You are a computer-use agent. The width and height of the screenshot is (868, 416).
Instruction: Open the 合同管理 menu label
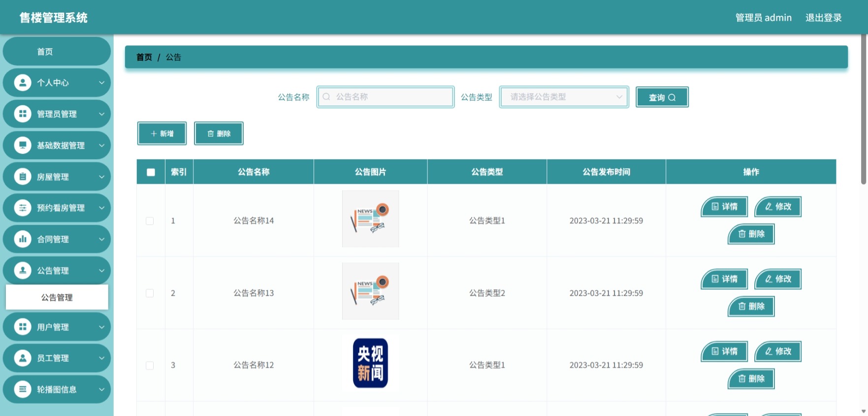click(53, 240)
